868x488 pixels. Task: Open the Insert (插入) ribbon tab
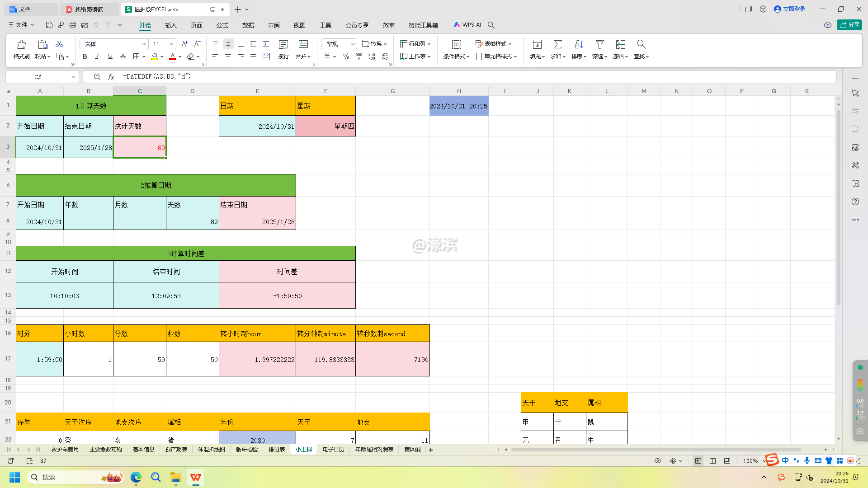pos(170,25)
